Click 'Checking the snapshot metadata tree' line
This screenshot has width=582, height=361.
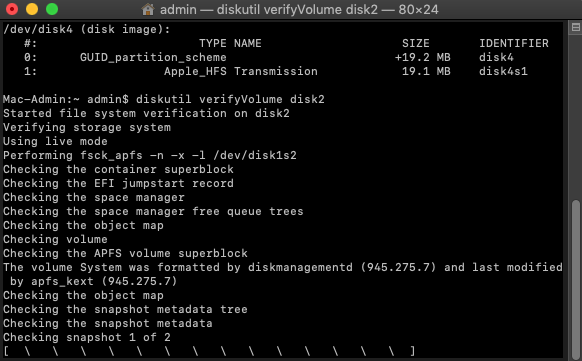[125, 309]
